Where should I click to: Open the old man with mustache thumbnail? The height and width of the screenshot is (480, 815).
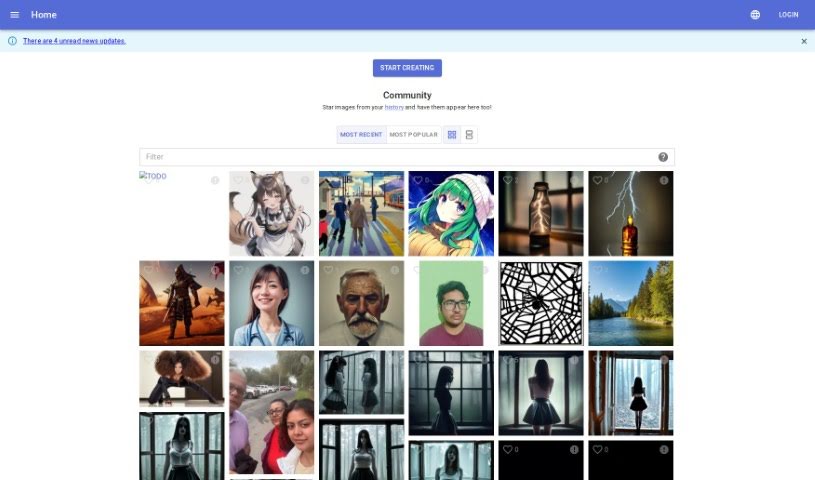point(361,305)
